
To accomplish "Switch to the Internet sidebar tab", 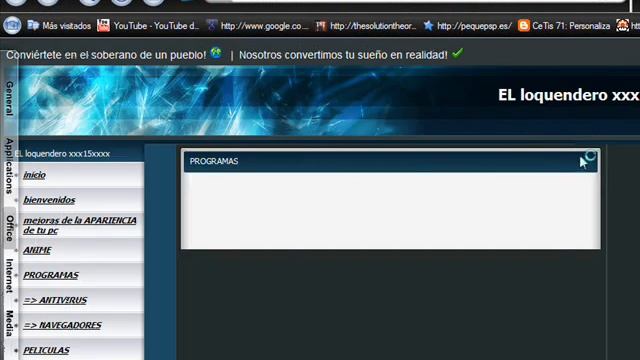I will [9, 276].
